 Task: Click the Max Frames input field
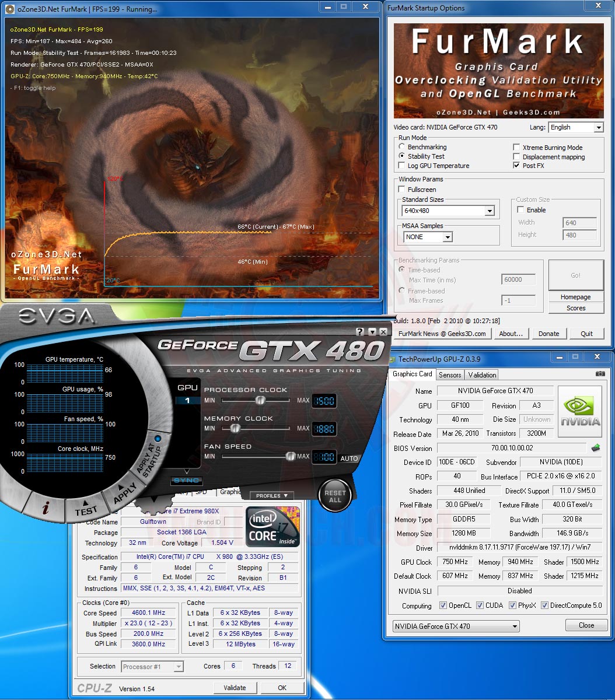click(x=518, y=300)
